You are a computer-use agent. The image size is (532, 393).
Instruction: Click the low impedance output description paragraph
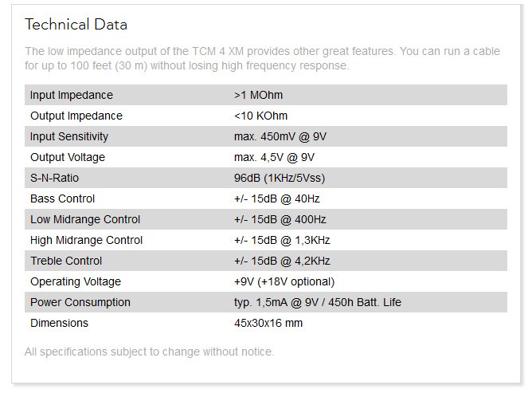click(263, 58)
